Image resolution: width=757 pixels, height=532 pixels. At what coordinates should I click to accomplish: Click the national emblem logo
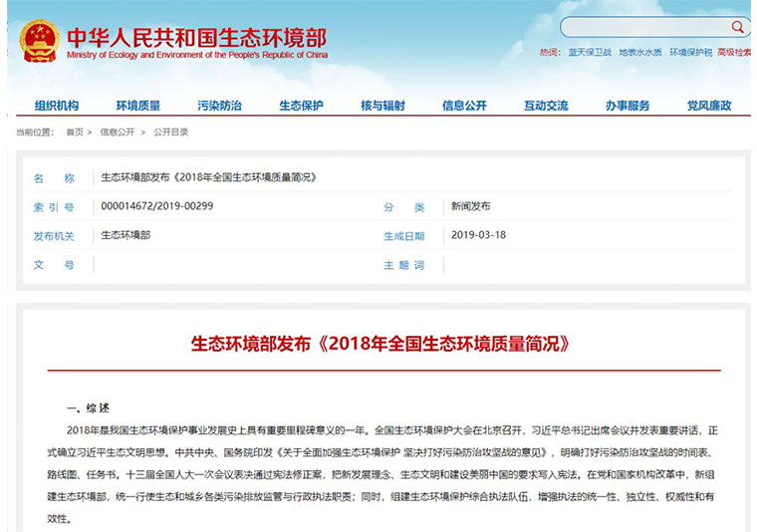39,41
